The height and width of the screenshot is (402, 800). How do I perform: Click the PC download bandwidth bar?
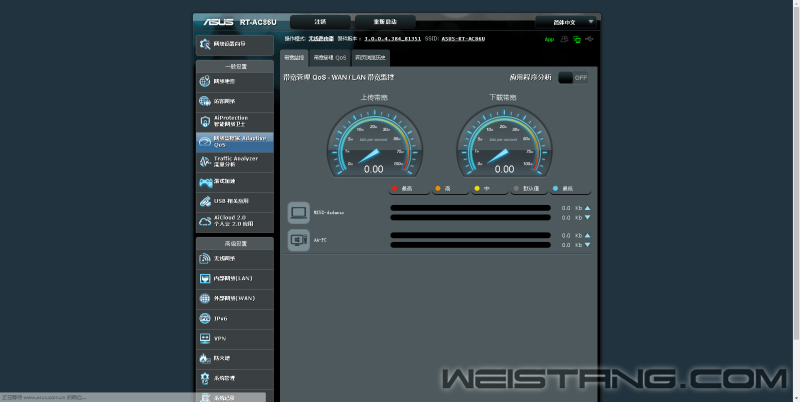[x=470, y=245]
